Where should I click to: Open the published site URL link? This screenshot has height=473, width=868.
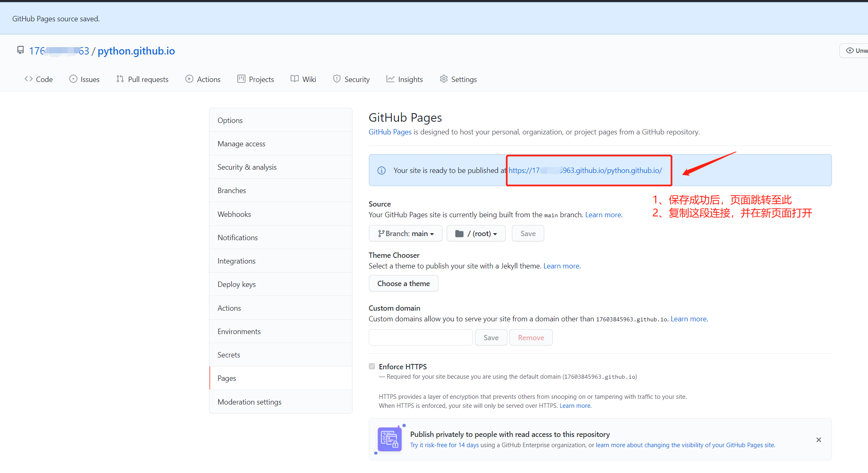[x=584, y=170]
